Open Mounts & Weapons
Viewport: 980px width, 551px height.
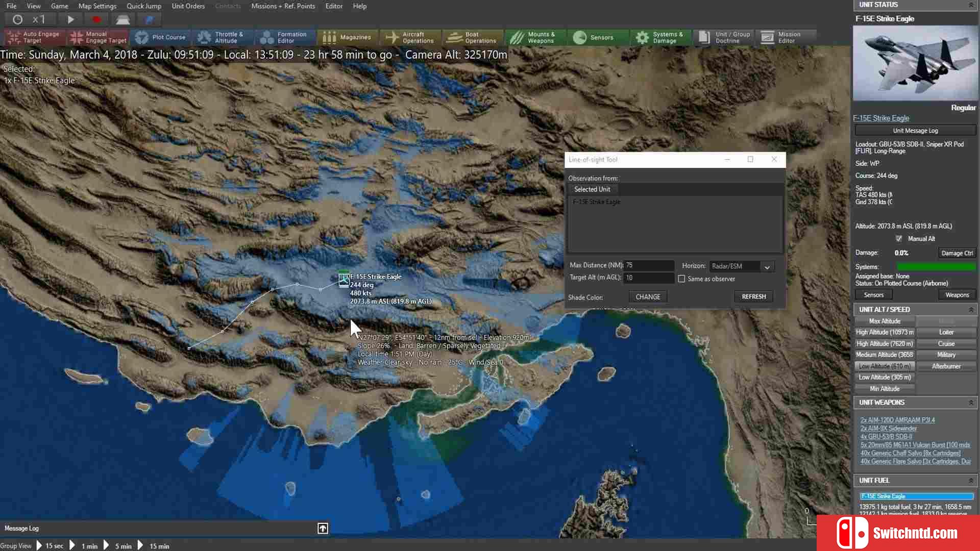(x=535, y=37)
